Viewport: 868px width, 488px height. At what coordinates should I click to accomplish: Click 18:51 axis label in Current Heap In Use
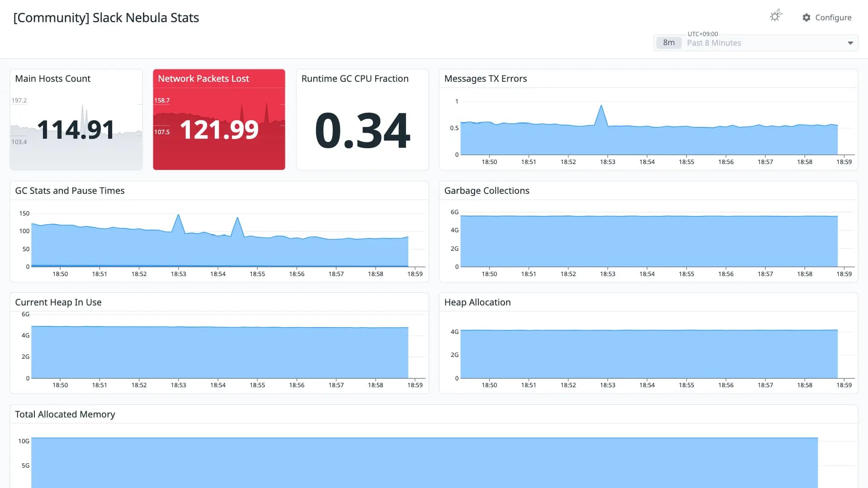coord(99,385)
